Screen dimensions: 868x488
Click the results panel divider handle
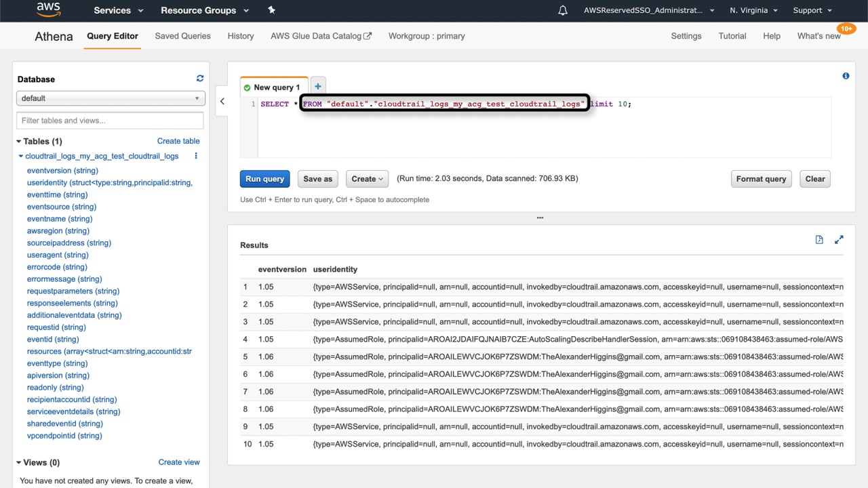coord(540,218)
